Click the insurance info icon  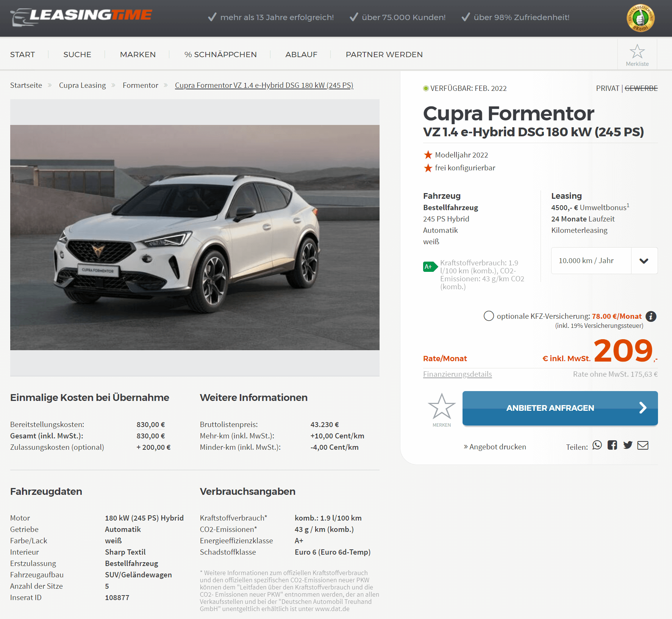pyautogui.click(x=651, y=316)
